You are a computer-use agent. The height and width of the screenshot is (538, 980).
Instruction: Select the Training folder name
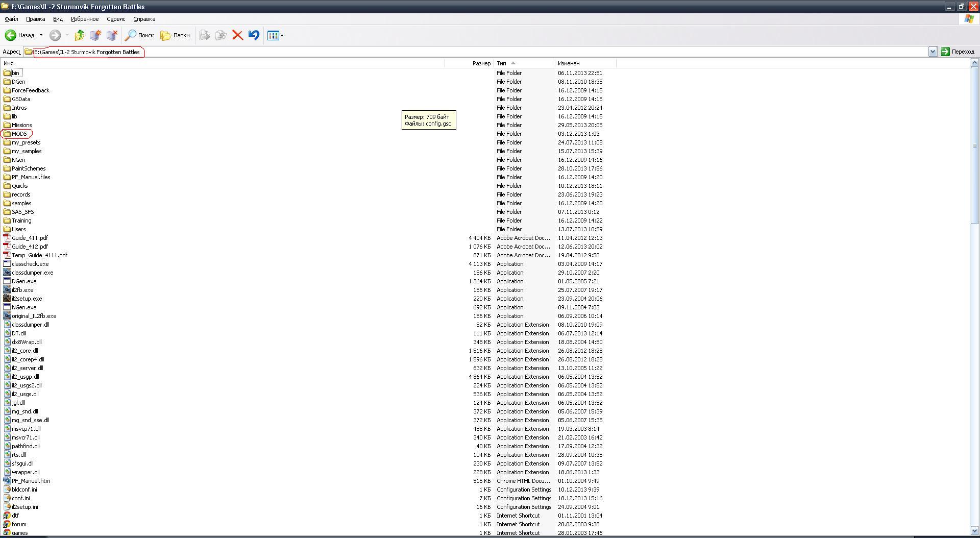click(x=21, y=221)
